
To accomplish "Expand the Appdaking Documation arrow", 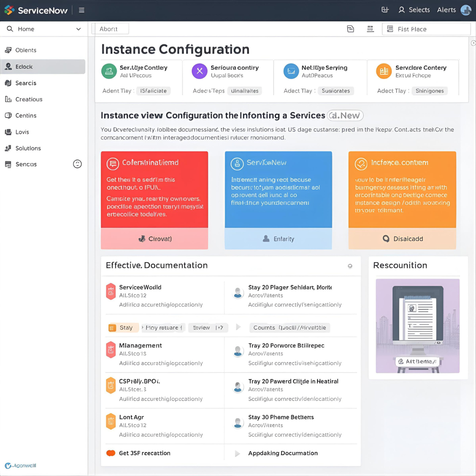I will (x=238, y=453).
